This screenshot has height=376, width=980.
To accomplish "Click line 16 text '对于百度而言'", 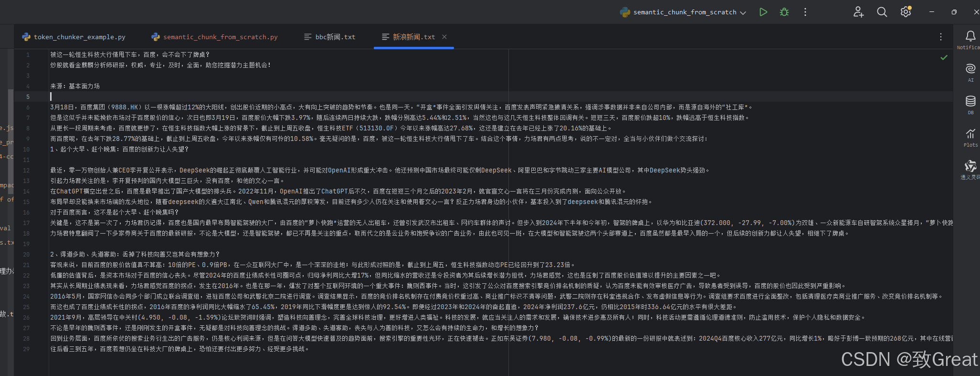I will [69, 212].
